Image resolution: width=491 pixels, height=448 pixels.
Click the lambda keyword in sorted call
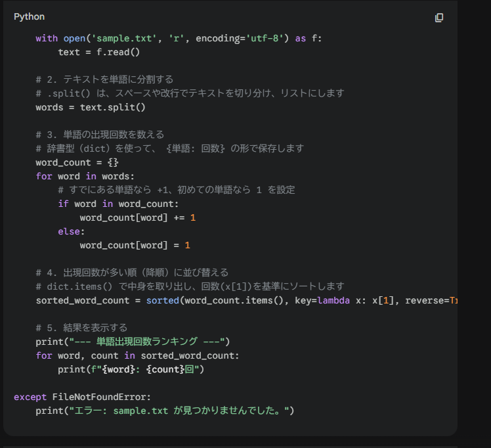click(x=333, y=300)
